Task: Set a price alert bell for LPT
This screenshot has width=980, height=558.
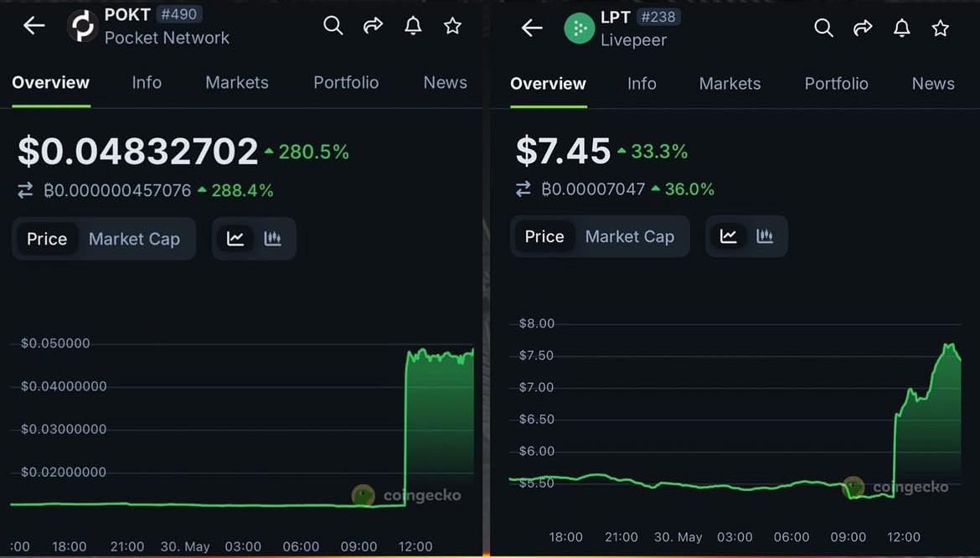Action: click(x=902, y=28)
